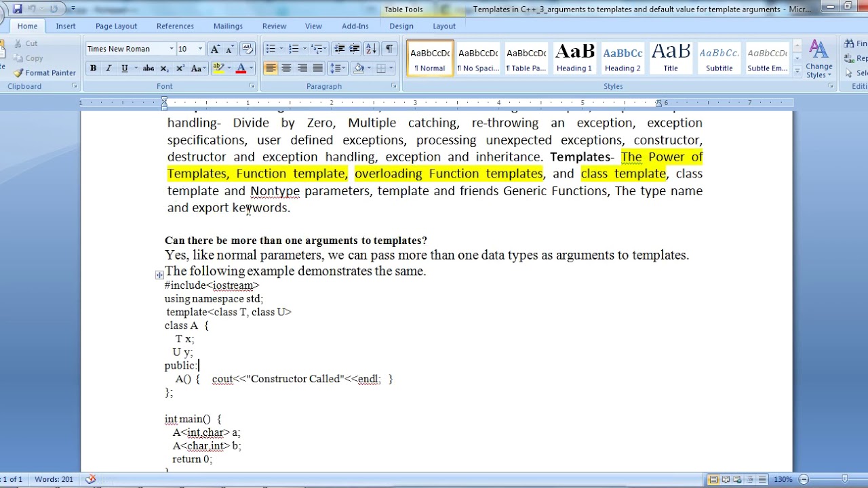Open the Insert ribbon tab
The image size is (868, 488).
click(66, 26)
